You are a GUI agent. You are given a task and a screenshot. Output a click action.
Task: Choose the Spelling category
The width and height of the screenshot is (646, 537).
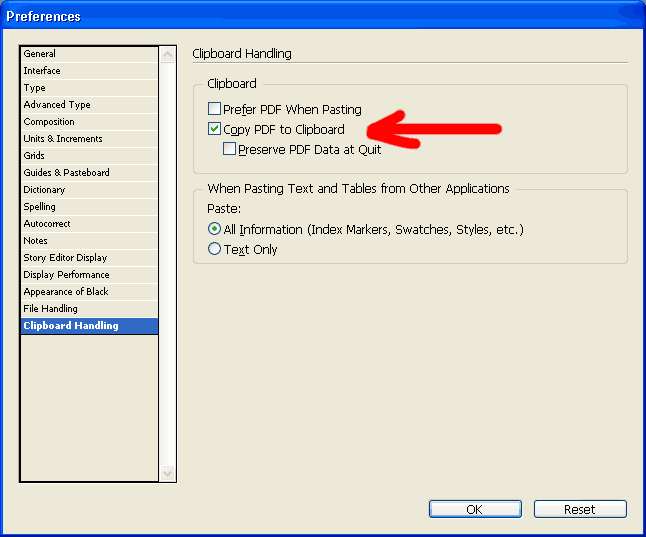point(89,207)
